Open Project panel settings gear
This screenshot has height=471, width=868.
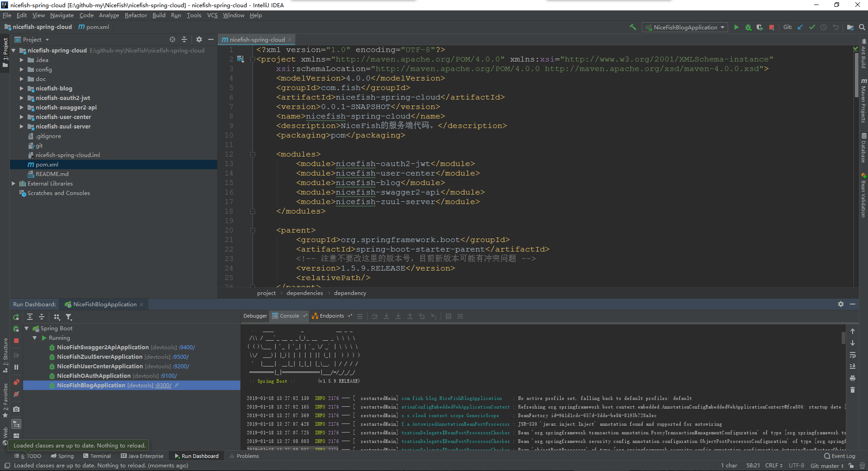(x=199, y=39)
